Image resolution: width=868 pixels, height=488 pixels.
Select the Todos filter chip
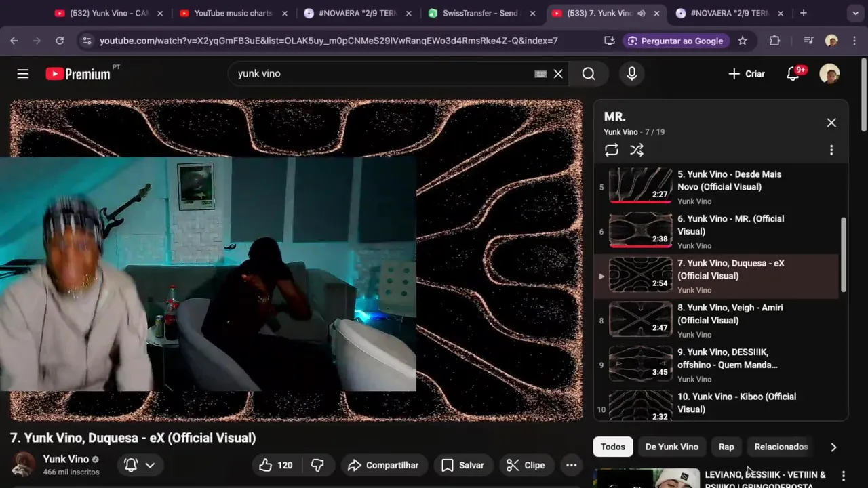pos(613,447)
